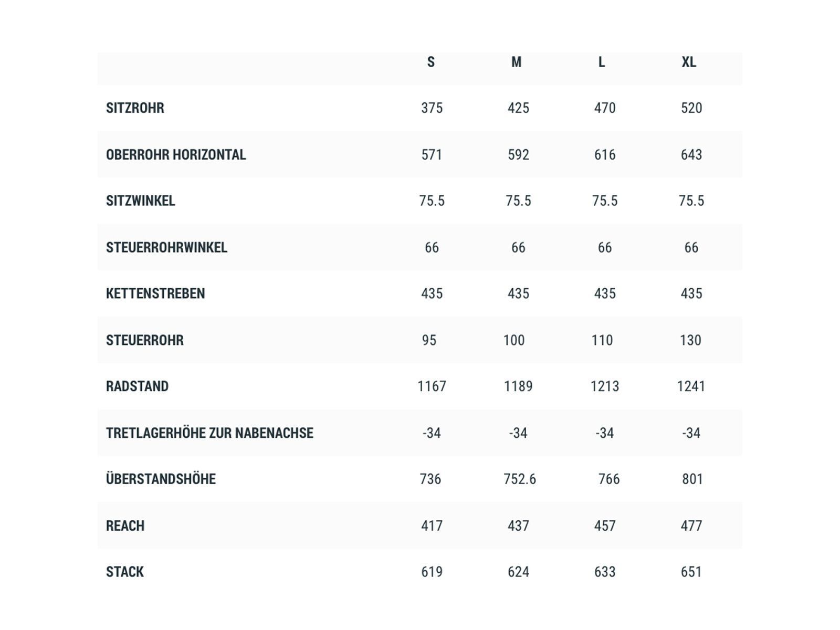Select the ÜBERSTANDSHÖHE row label
This screenshot has height=630, width=840.
(161, 479)
